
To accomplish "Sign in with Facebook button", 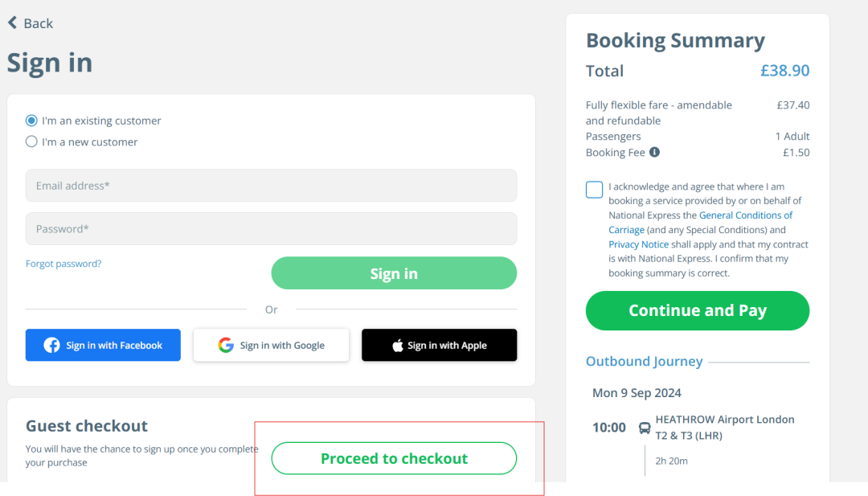I will click(x=103, y=346).
